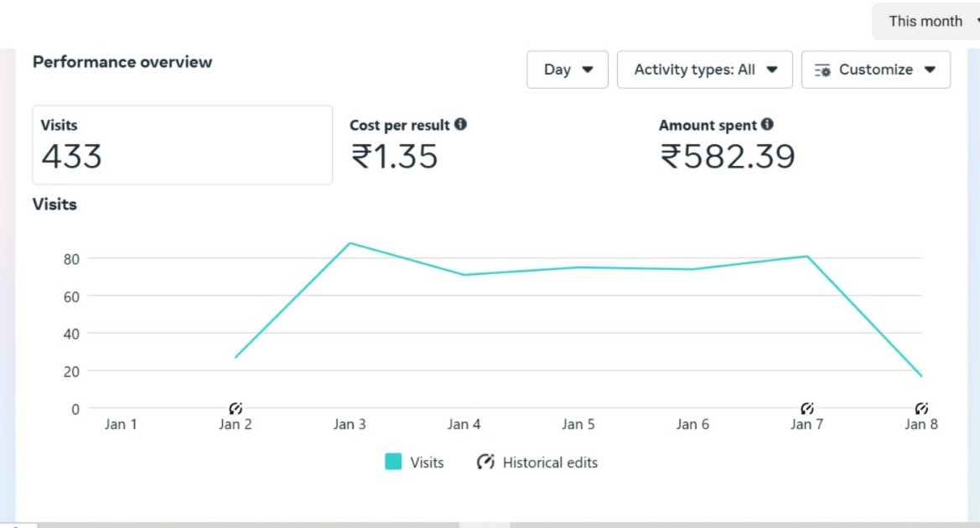
Task: Expand Activity types: All dropdown
Action: click(x=705, y=70)
